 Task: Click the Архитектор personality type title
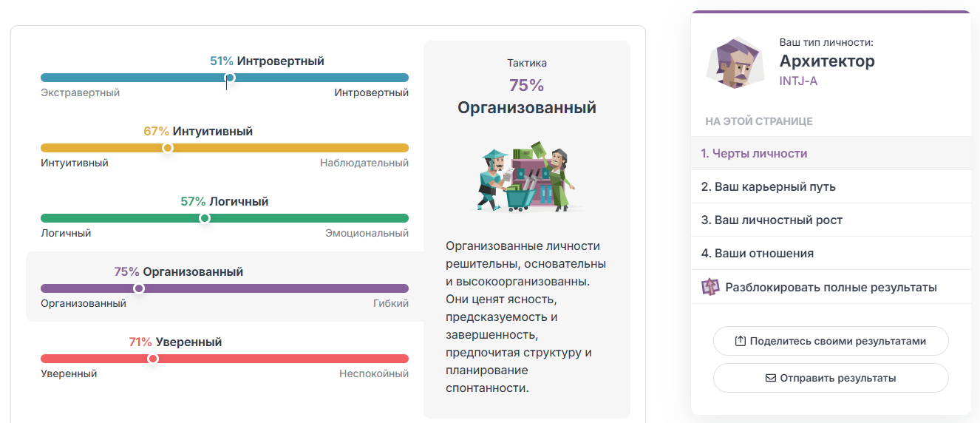click(x=827, y=61)
